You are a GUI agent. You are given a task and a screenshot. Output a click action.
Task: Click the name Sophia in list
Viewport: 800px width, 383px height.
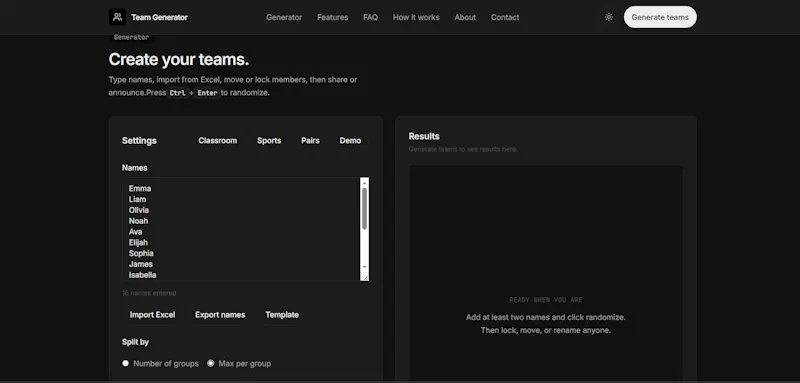pos(141,253)
